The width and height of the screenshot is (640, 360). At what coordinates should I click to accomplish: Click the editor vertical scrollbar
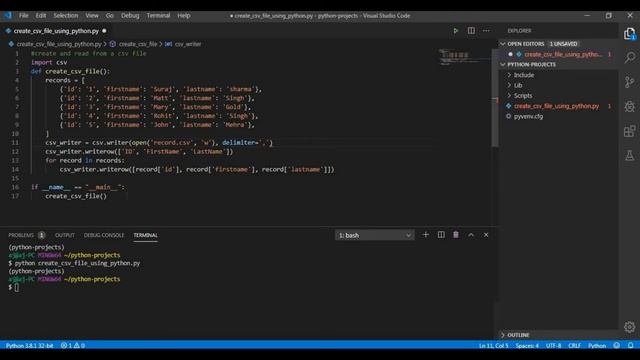[495, 98]
